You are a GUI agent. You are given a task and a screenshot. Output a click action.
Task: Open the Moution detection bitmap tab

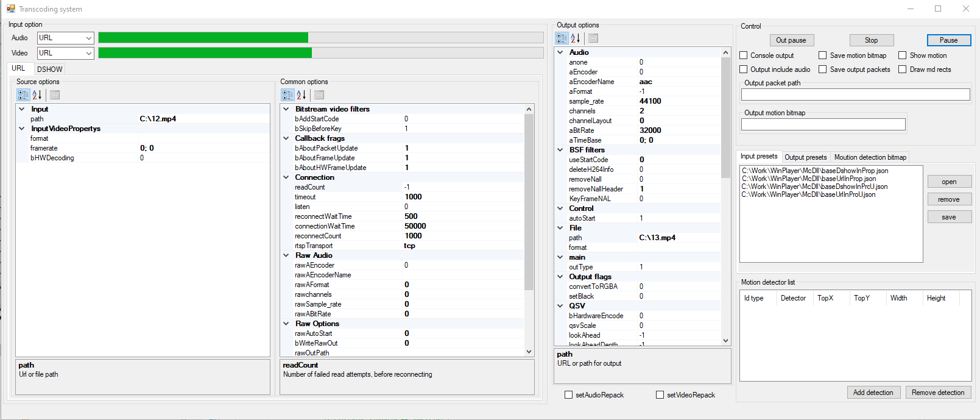[x=870, y=157]
